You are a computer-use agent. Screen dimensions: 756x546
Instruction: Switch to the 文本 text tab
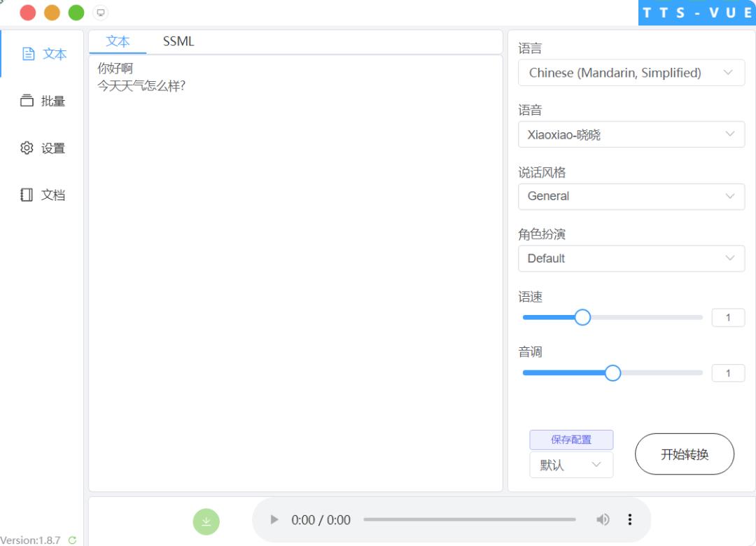pos(118,41)
